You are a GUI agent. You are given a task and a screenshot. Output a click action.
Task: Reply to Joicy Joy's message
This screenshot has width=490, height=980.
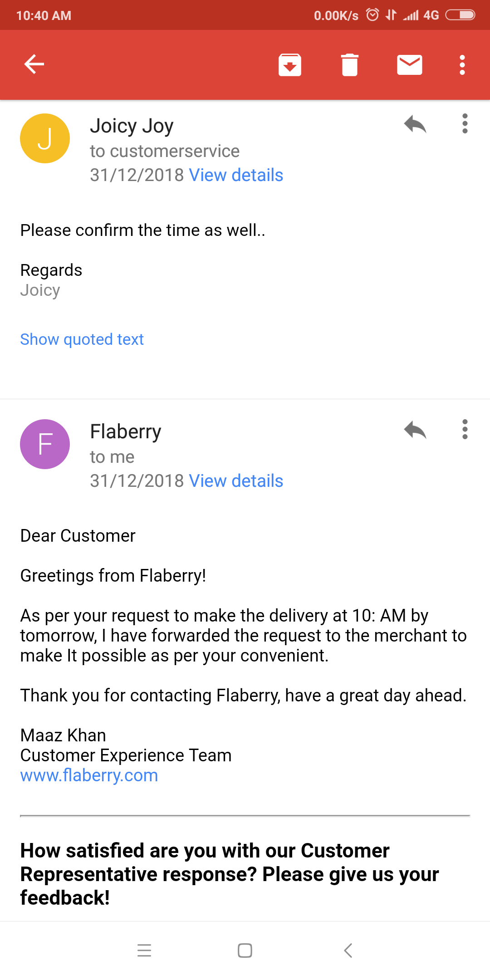click(415, 124)
